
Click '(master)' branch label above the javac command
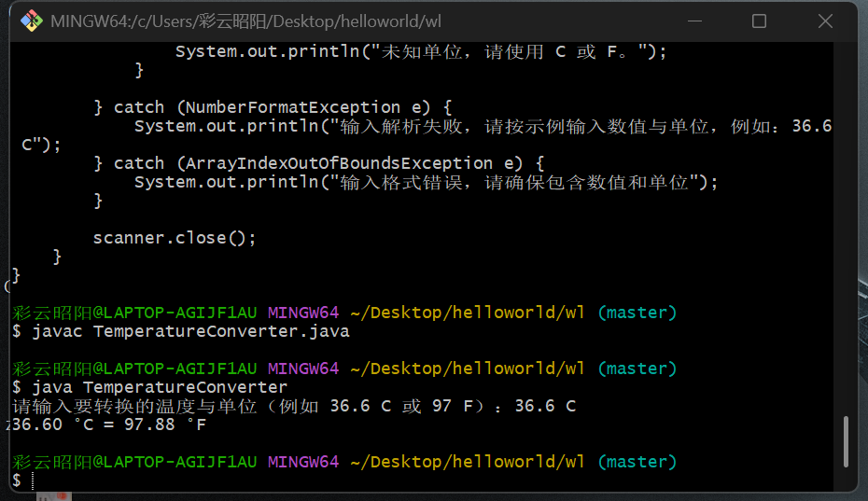637,313
